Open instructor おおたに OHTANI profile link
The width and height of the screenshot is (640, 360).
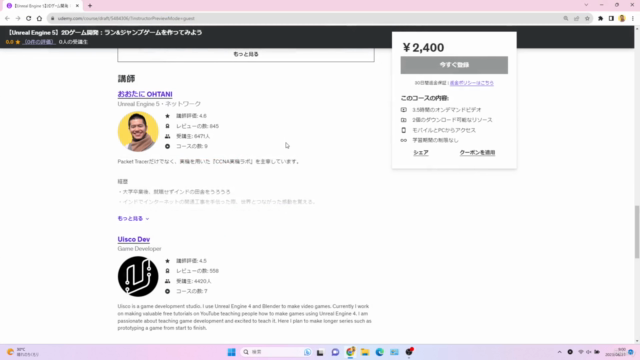[x=145, y=94]
